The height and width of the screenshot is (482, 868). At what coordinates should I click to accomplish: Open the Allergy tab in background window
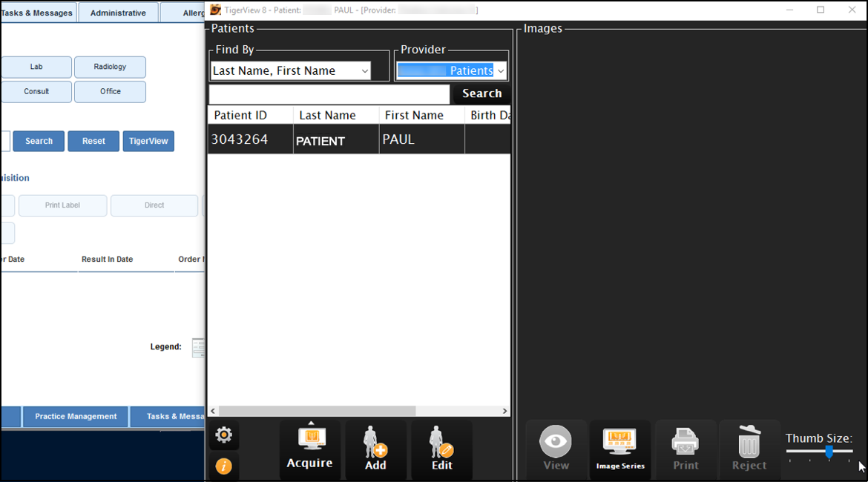click(183, 13)
